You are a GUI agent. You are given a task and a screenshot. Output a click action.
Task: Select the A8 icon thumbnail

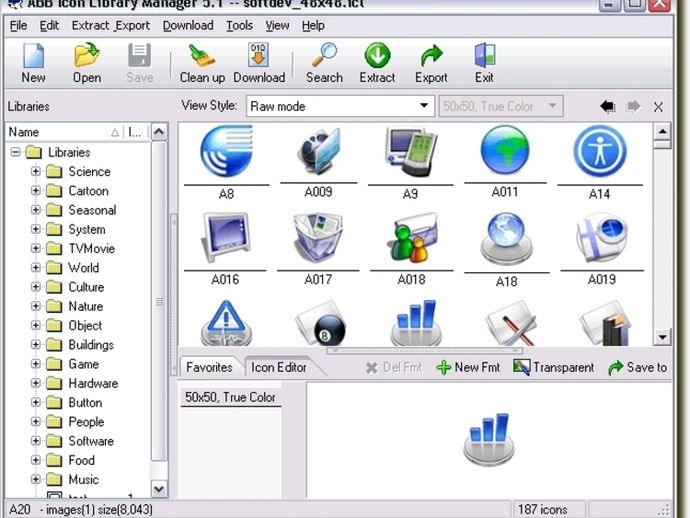pyautogui.click(x=226, y=151)
